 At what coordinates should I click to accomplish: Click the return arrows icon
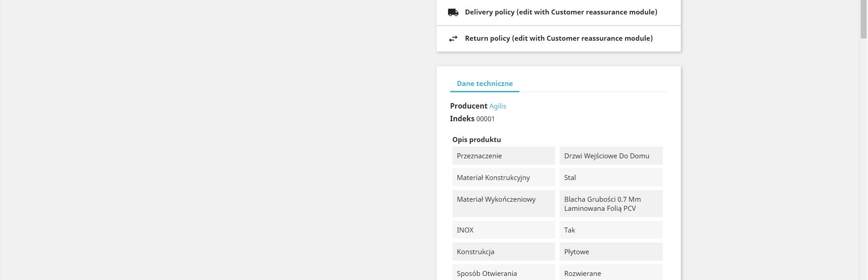pos(453,38)
